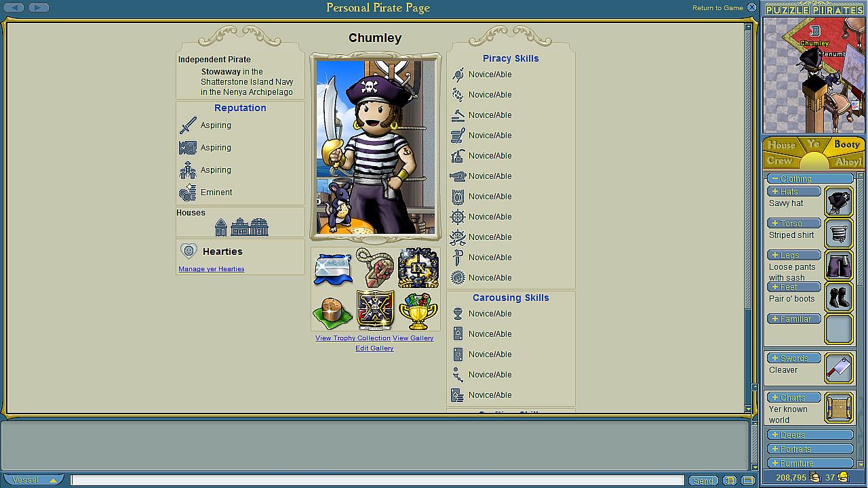Screen dimensions: 868x488
Task: Click the gold trophy cup icon
Action: click(418, 310)
